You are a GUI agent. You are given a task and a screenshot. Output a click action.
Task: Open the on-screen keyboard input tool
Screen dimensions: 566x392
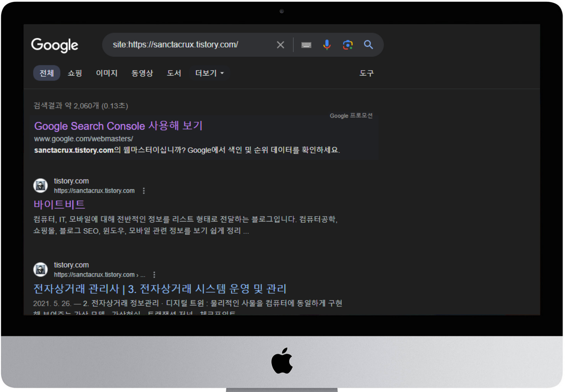[x=306, y=45]
